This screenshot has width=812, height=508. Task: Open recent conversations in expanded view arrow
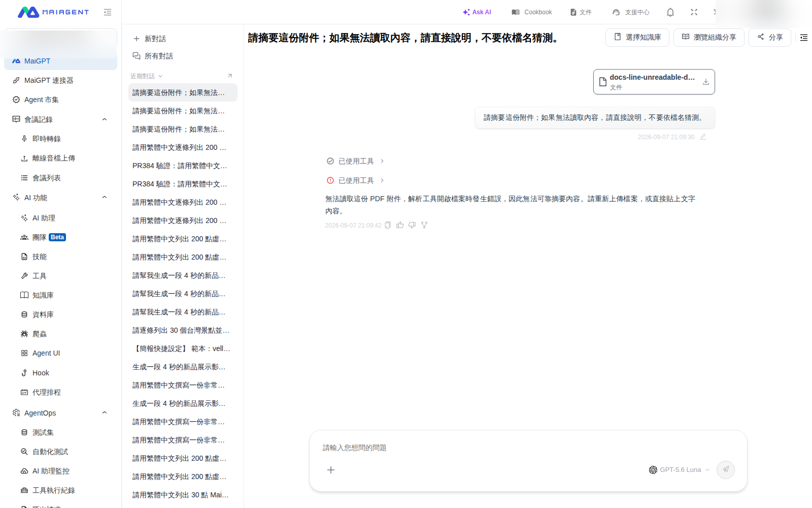pyautogui.click(x=230, y=76)
